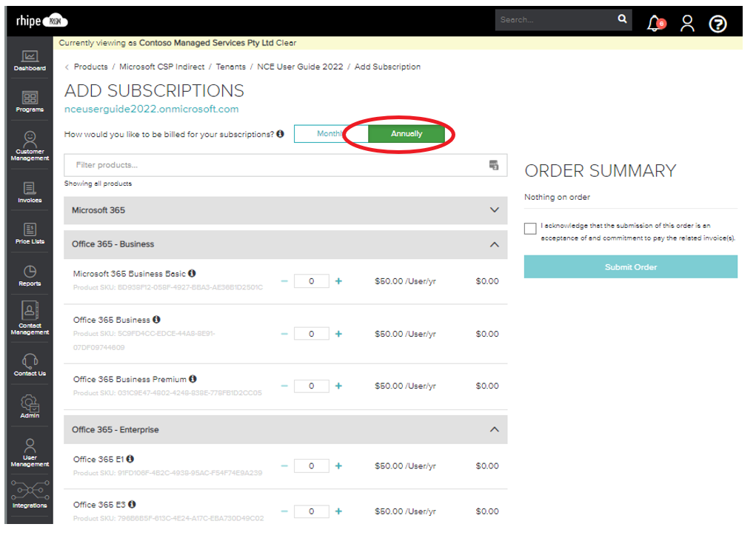
Task: Go to Customer Management
Action: point(30,146)
